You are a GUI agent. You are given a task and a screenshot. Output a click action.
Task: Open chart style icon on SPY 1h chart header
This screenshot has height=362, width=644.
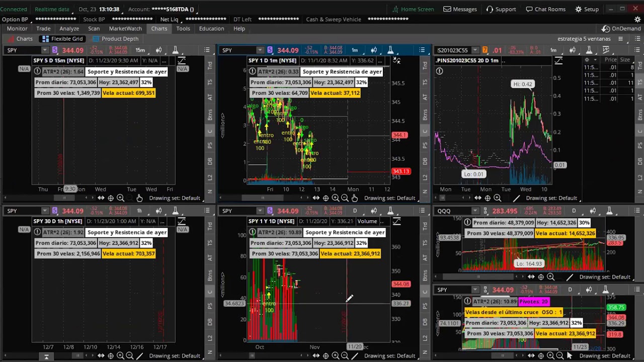coord(158,211)
